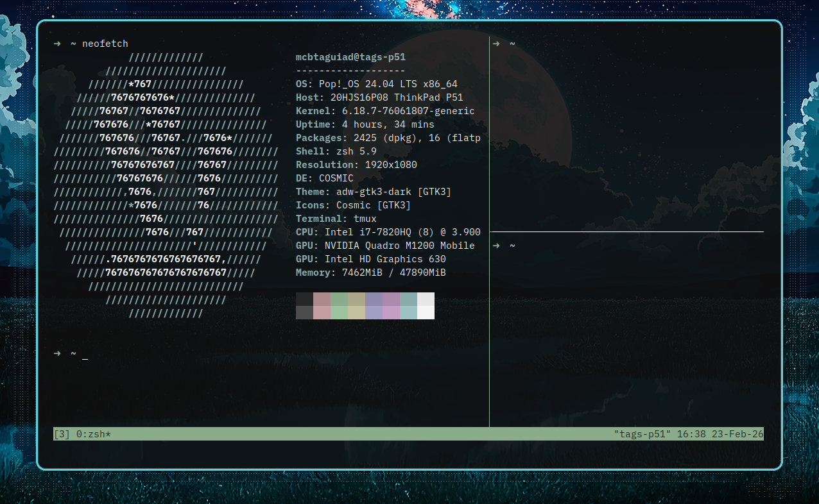Click the prompt arrow before the neofetch command

(x=57, y=44)
